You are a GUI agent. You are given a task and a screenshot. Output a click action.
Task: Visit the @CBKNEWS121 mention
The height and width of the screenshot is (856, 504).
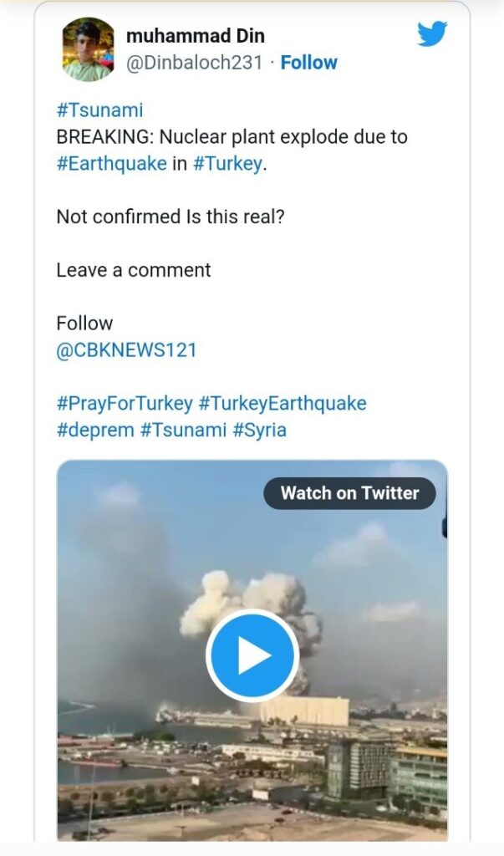point(126,349)
